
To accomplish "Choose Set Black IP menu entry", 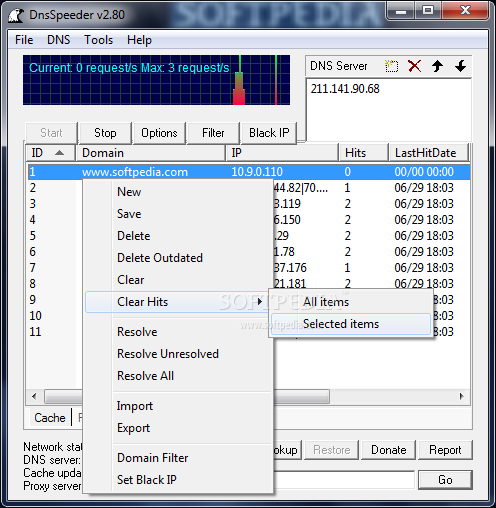I will click(x=147, y=480).
